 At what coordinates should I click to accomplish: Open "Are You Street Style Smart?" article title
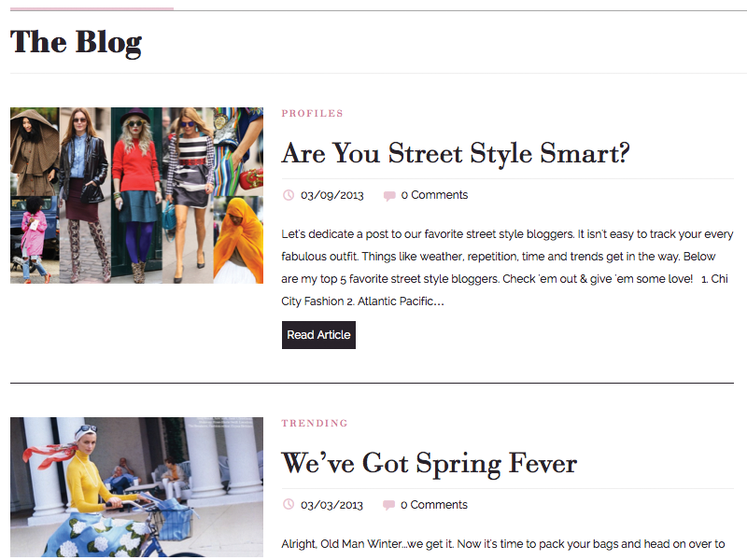pos(455,153)
